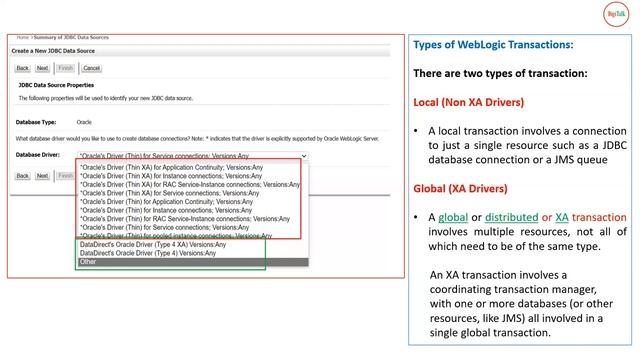Click the Cancel button
Viewport: 640px width, 360px height.
[x=91, y=68]
